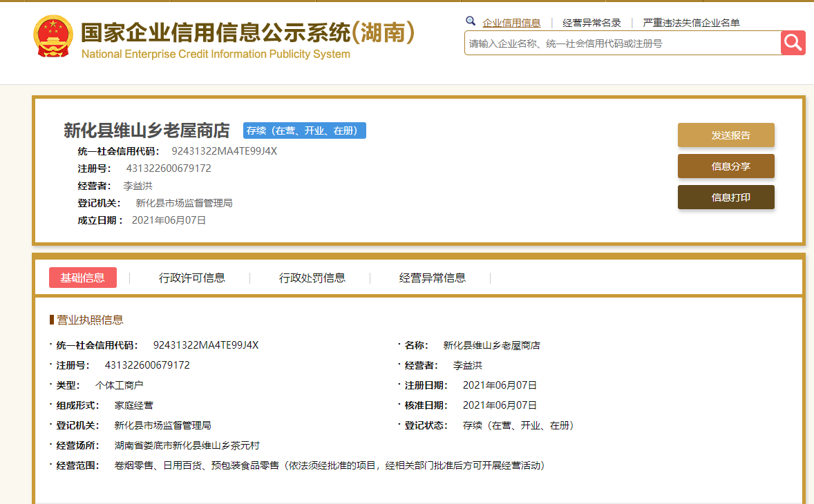The image size is (814, 504).
Task: Click 新化县市场监督管理局 in the header card
Action: click(184, 203)
